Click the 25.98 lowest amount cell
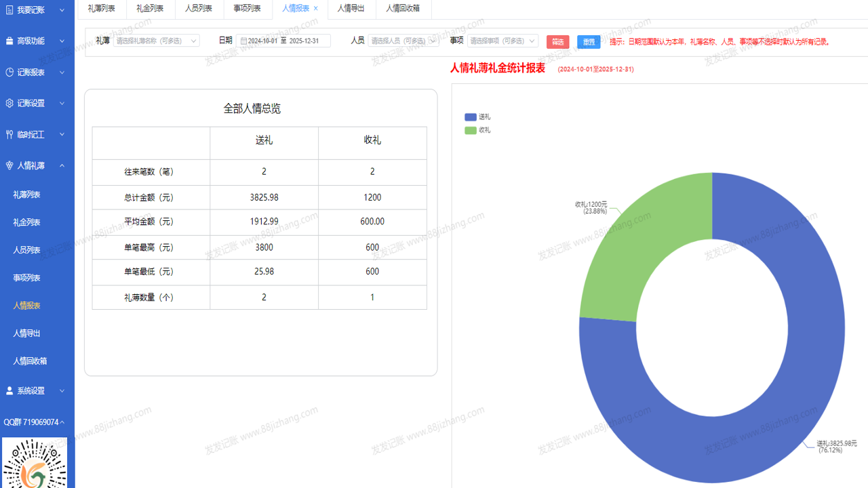The height and width of the screenshot is (488, 868). (x=264, y=272)
